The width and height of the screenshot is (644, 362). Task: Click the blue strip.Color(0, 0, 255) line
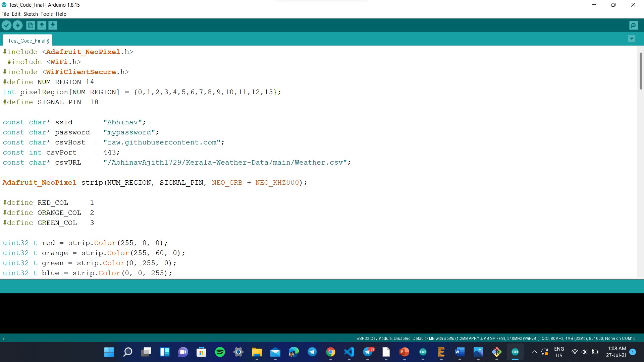tap(87, 273)
